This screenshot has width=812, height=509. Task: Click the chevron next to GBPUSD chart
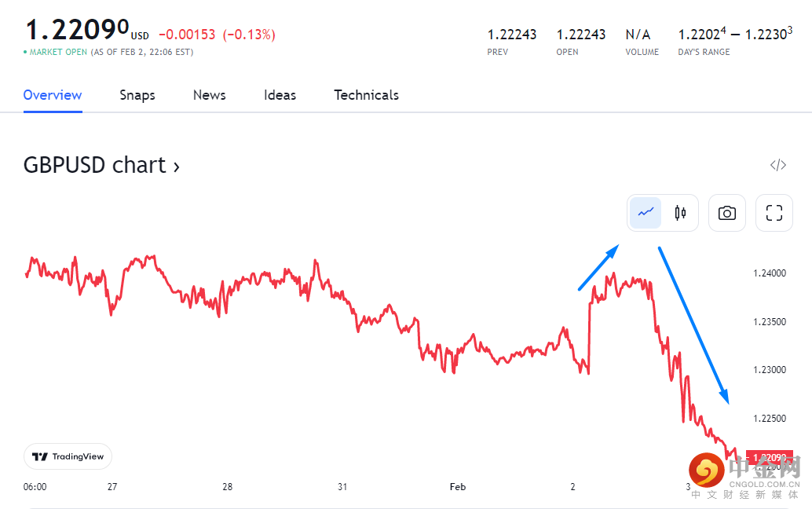[176, 167]
